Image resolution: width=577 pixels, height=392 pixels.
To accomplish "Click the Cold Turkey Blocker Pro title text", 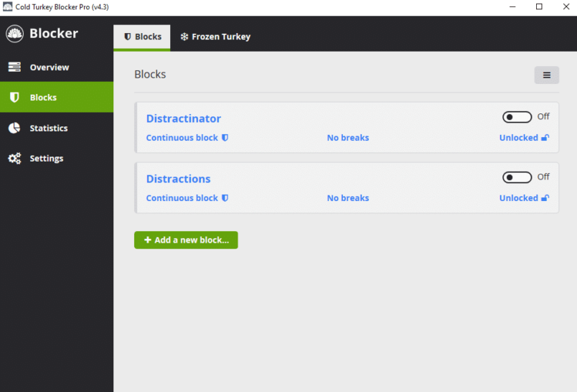I will pos(62,7).
